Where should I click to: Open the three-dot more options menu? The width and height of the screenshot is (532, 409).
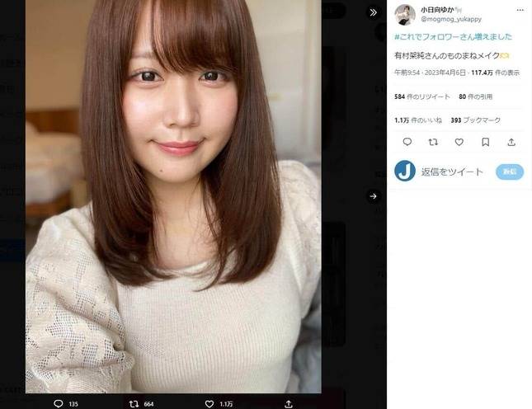520,10
